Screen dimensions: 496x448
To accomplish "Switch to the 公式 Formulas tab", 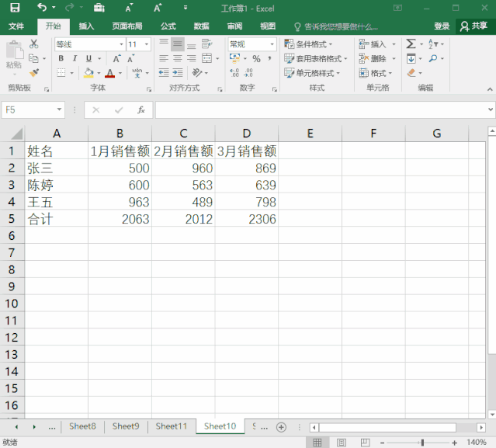I will pyautogui.click(x=168, y=26).
